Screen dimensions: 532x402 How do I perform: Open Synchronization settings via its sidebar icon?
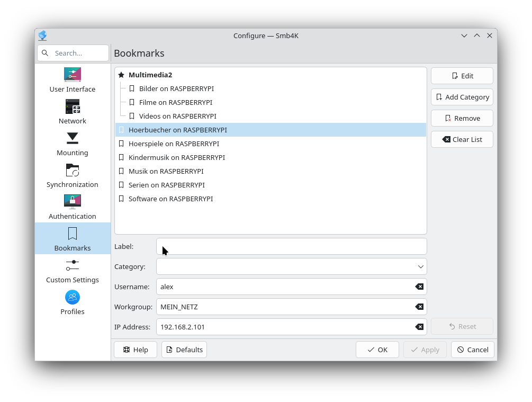(x=73, y=170)
